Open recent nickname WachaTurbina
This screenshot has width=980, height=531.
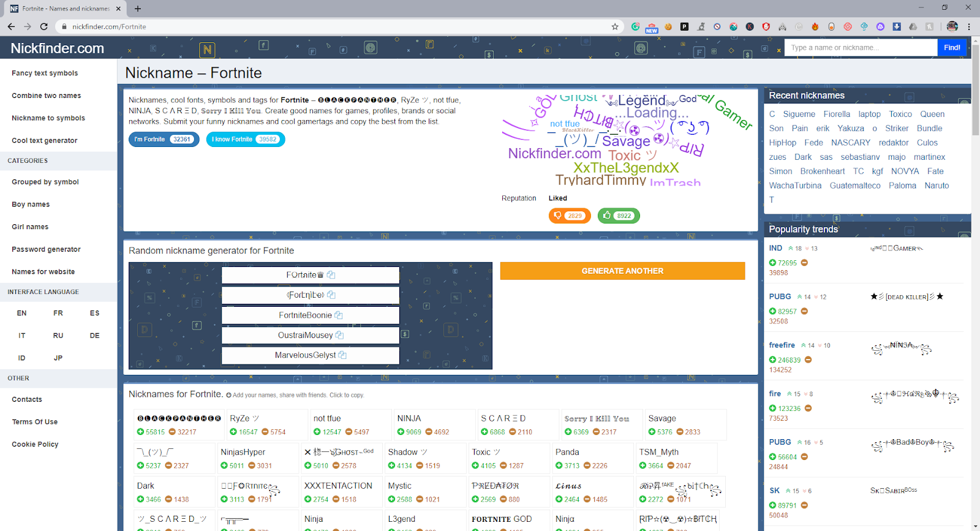pos(795,186)
